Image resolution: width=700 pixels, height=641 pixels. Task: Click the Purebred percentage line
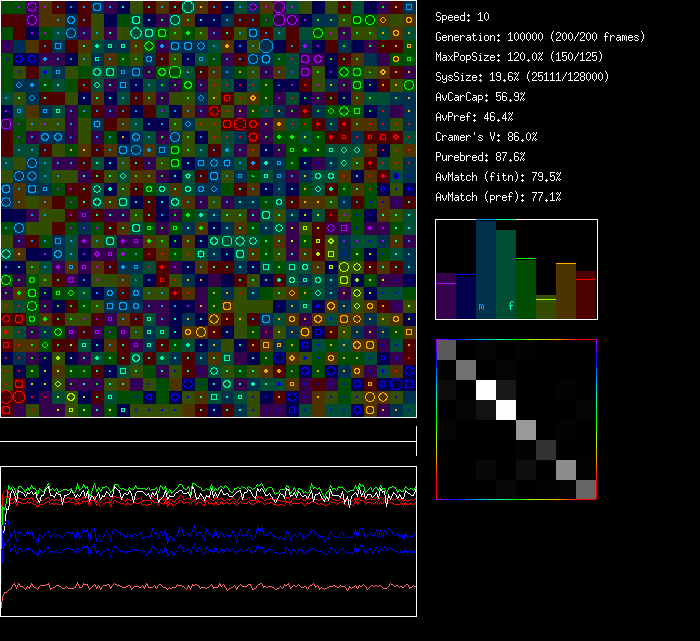tap(481, 157)
